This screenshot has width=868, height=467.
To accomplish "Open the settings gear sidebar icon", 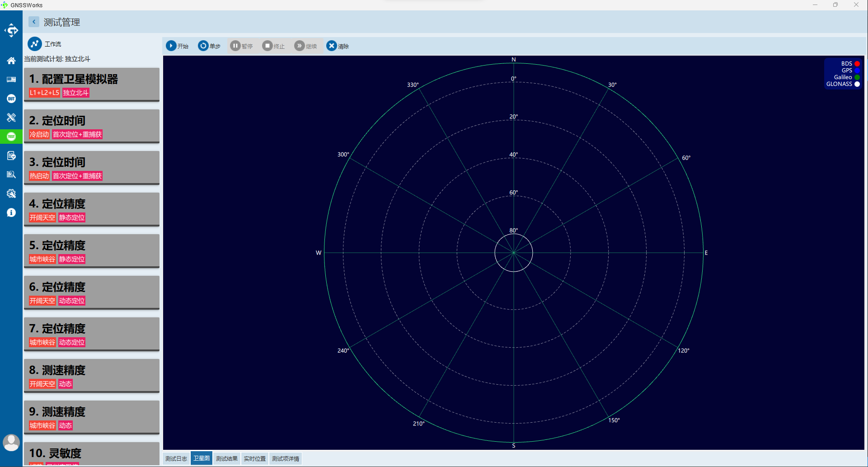I will pyautogui.click(x=11, y=193).
